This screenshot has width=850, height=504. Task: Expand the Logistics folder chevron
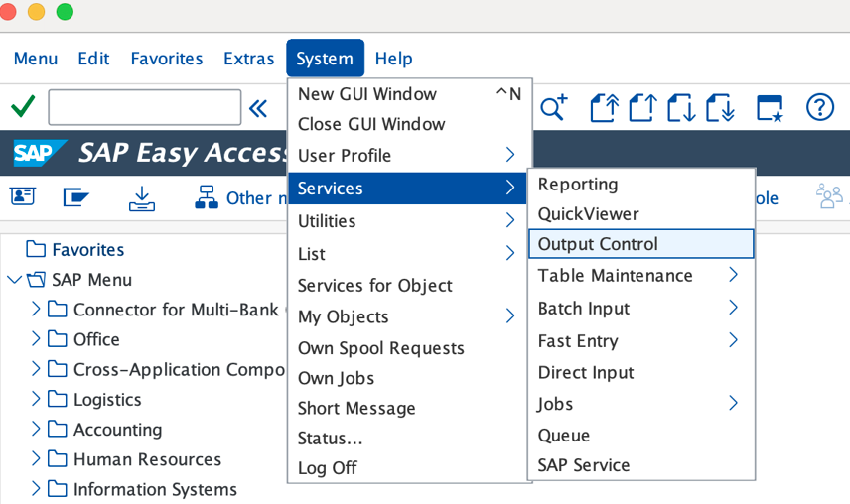pos(36,399)
